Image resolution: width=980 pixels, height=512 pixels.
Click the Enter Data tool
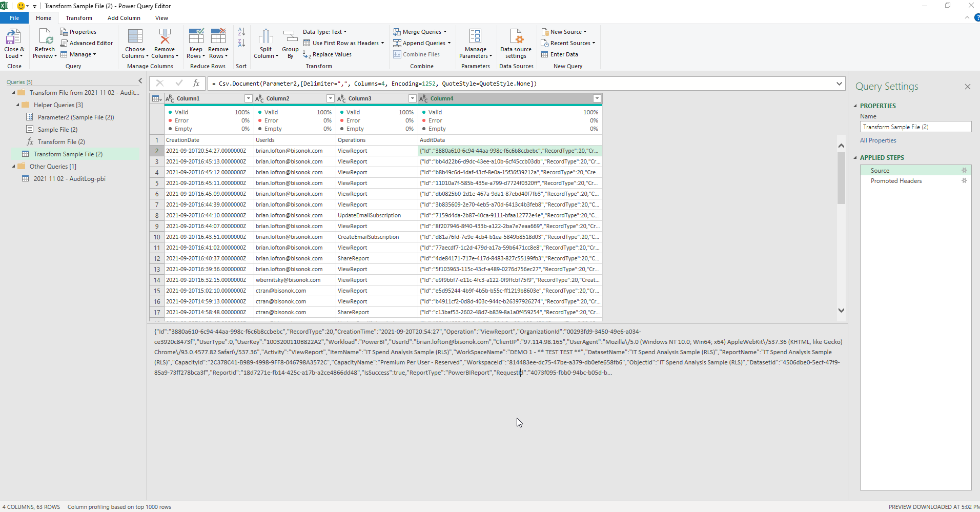point(560,54)
